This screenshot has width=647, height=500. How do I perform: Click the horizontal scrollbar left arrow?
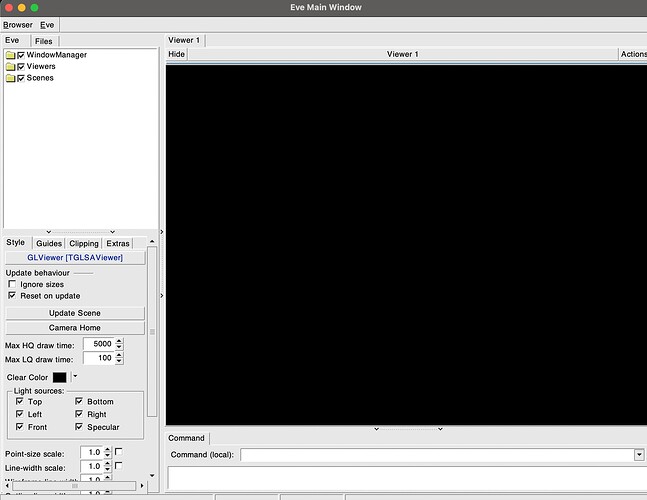pos(7,486)
